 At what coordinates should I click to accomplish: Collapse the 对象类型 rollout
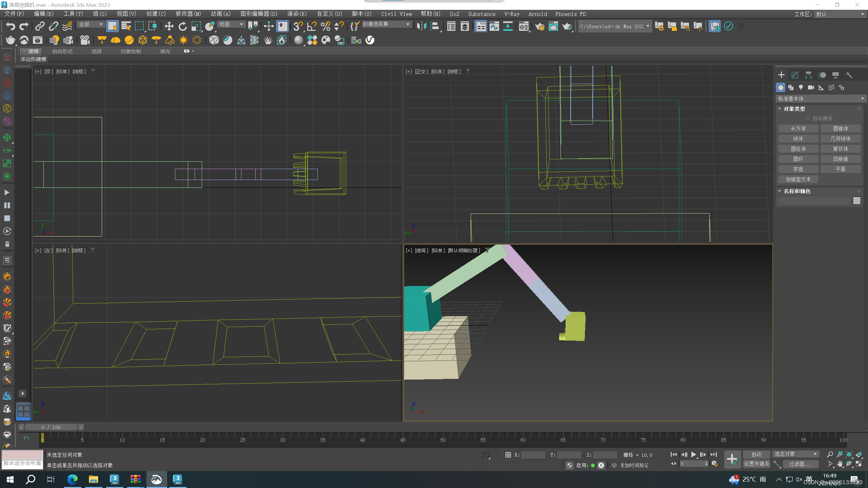point(794,109)
